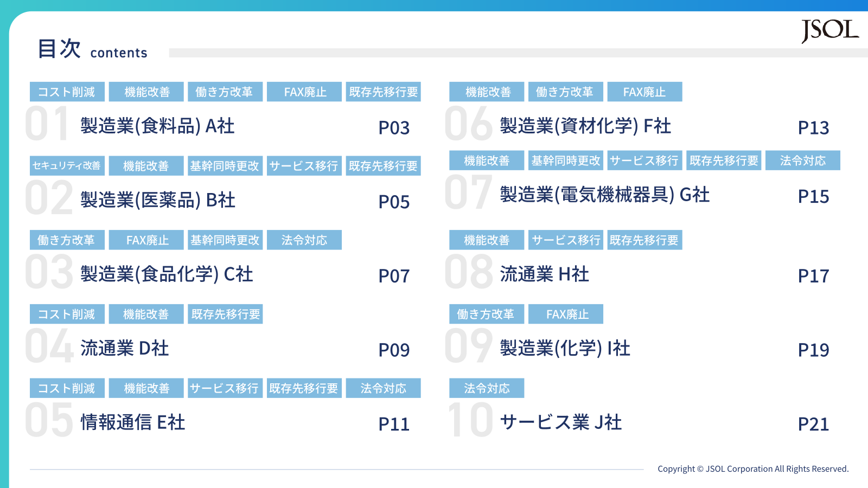
Task: Select the 基幹同時更改 tag above C社
Action: pos(225,240)
